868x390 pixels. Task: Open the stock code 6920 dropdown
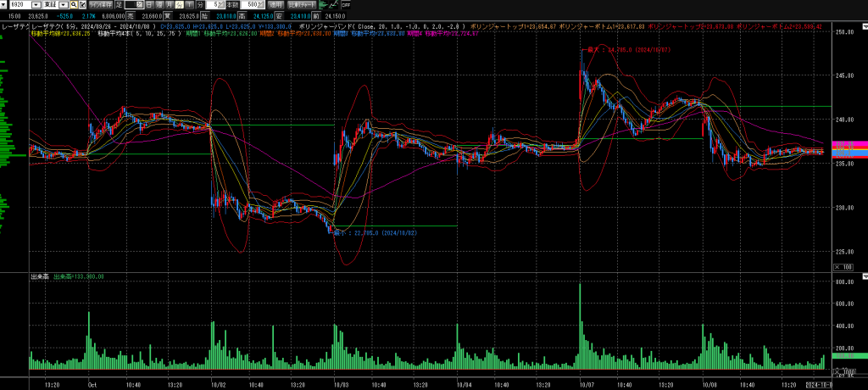pyautogui.click(x=37, y=4)
